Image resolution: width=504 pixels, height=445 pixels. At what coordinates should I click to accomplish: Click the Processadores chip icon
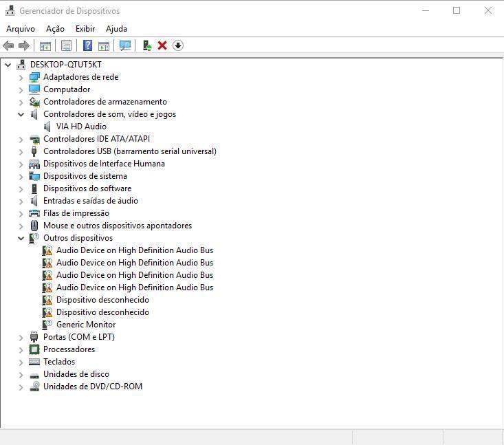tap(34, 349)
